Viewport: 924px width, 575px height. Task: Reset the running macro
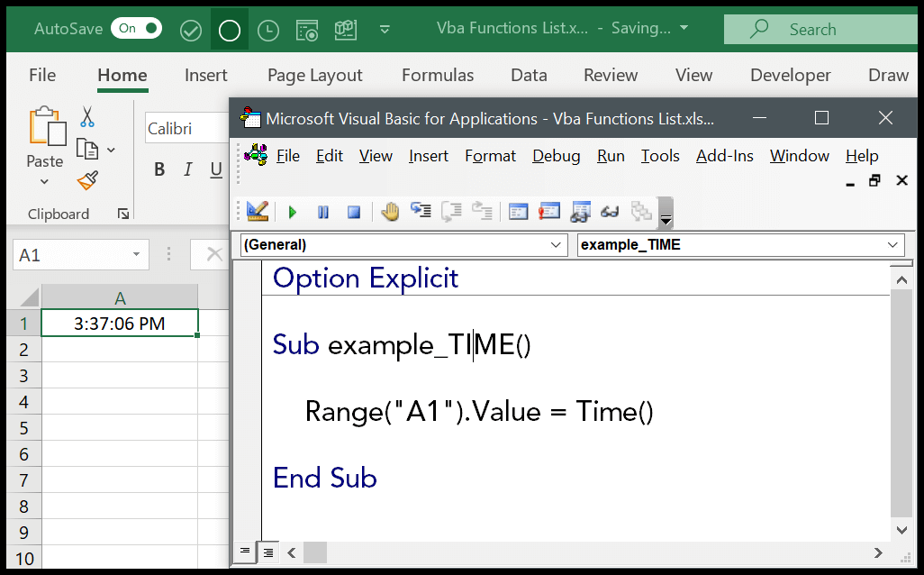(353, 212)
